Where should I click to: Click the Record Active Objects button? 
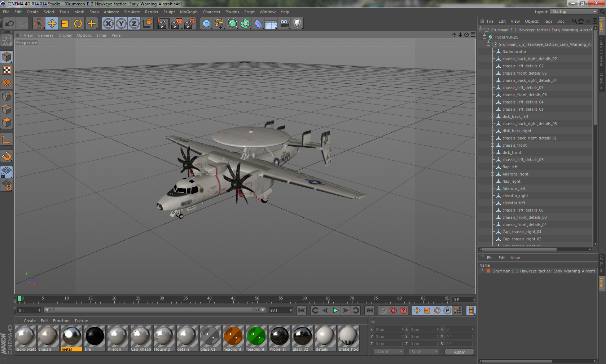coord(383,310)
